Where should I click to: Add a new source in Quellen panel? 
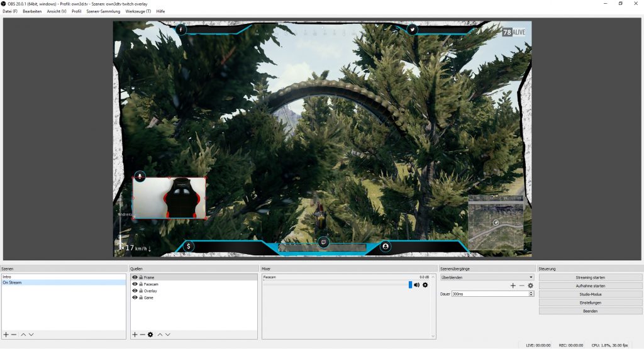click(135, 335)
